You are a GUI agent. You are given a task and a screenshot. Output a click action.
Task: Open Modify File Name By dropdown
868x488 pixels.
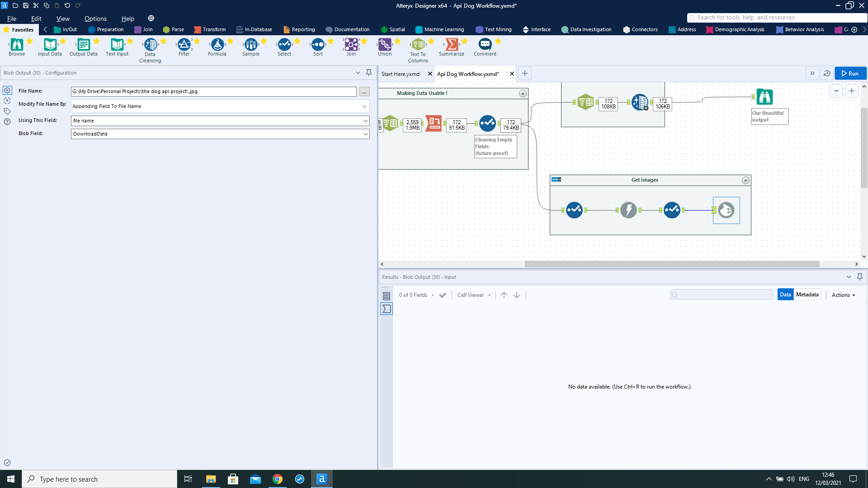[x=364, y=107]
